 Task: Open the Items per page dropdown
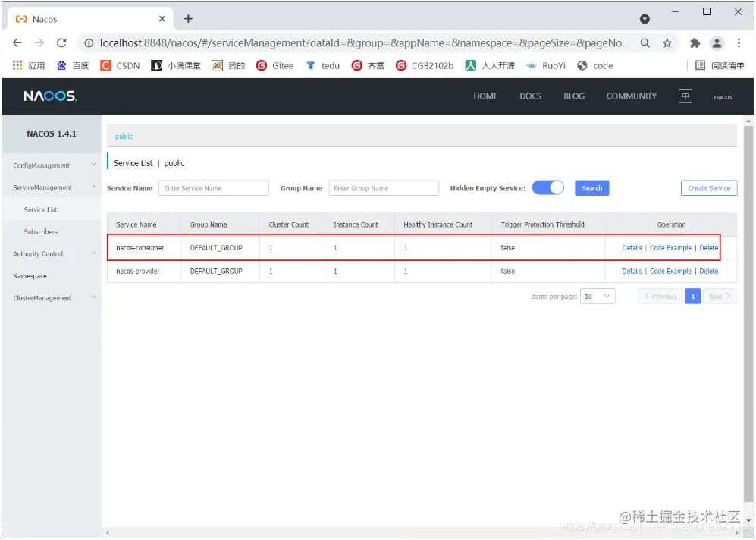(598, 296)
